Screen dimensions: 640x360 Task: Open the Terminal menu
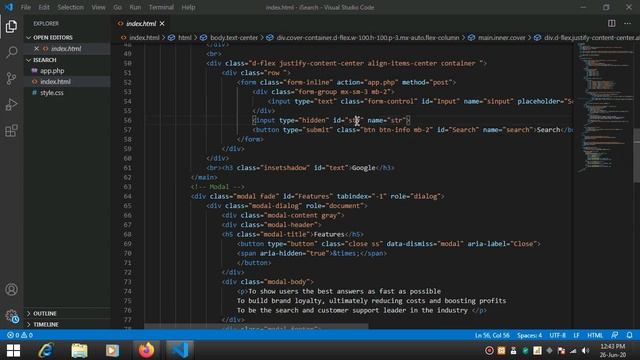click(161, 7)
